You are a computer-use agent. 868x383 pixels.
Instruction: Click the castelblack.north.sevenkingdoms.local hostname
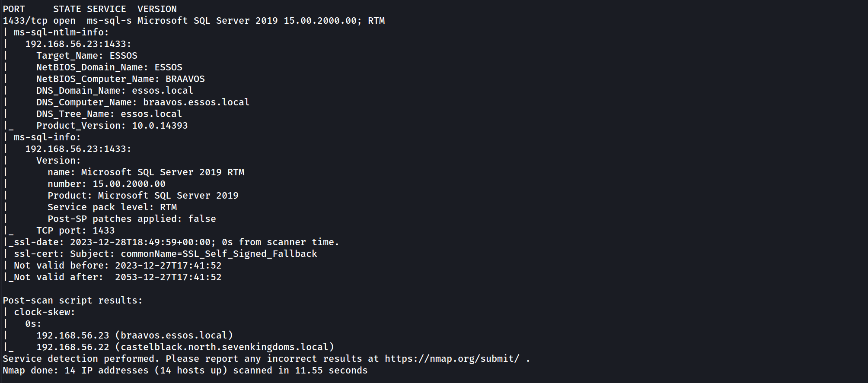(227, 347)
